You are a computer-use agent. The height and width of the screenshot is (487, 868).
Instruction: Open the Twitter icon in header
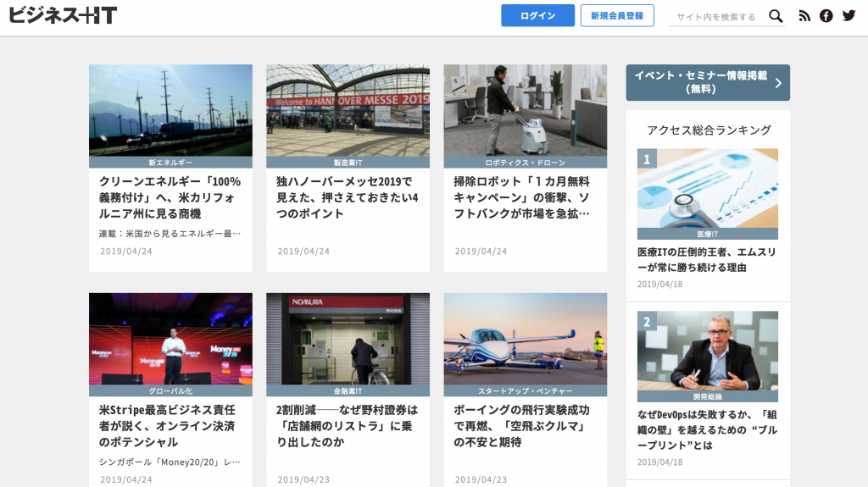coord(849,15)
